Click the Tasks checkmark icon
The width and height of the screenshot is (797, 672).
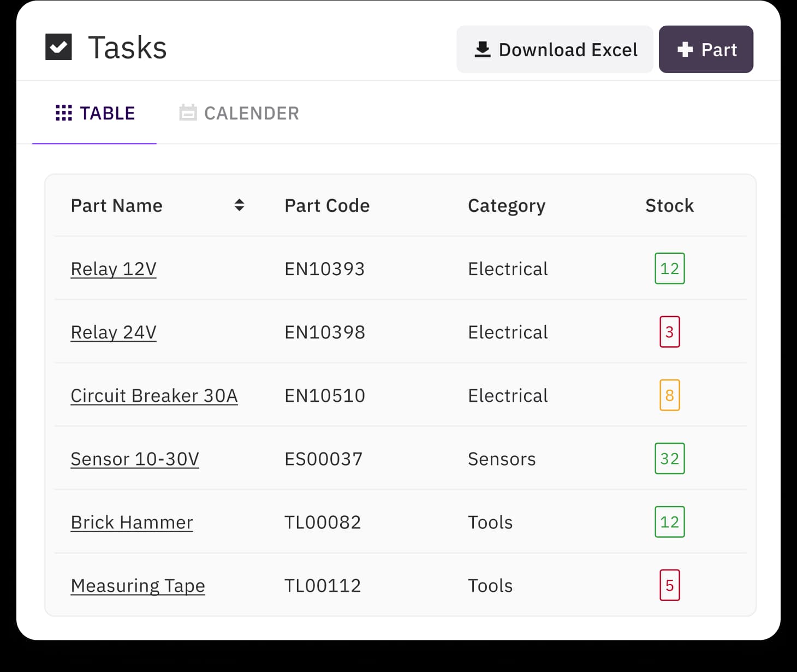click(x=58, y=47)
